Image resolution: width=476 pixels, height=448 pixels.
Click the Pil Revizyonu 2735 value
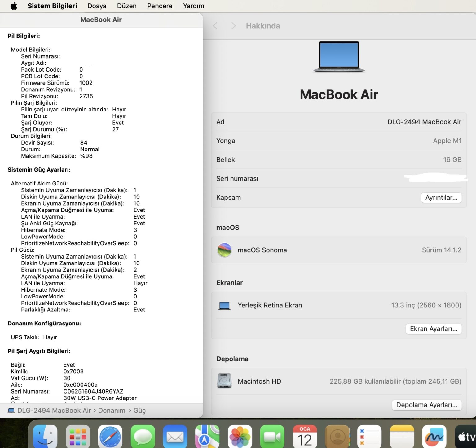coord(86,96)
